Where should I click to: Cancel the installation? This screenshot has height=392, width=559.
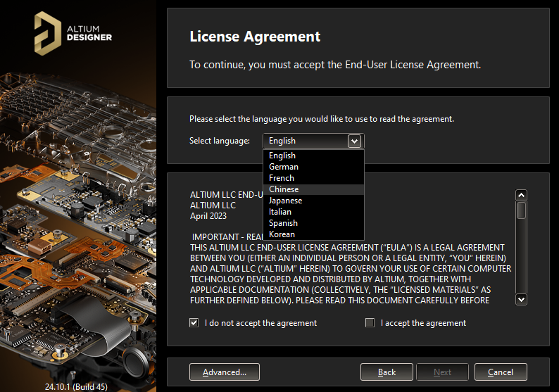pos(501,372)
